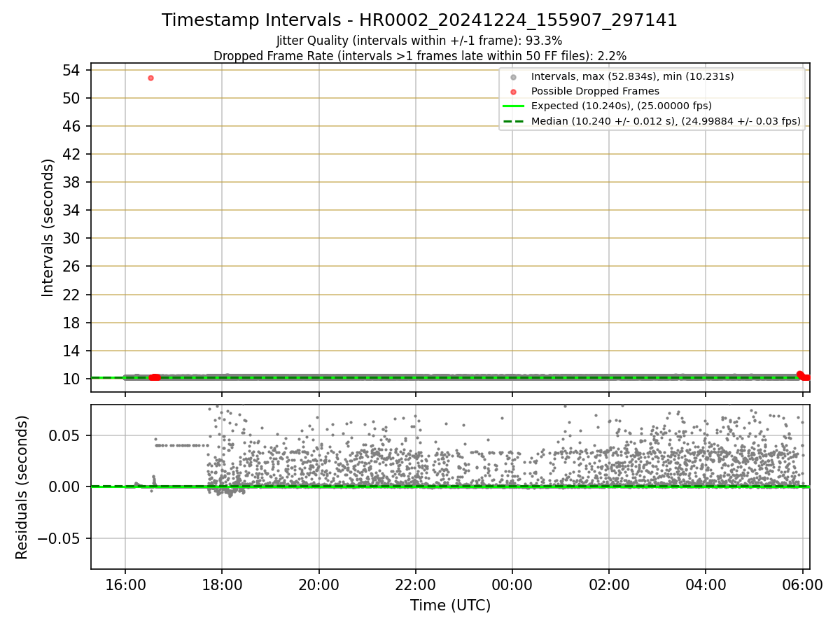Click the 'Residuals (seconds)' y-axis label
Image resolution: width=840 pixels, height=630 pixels.
[x=22, y=487]
